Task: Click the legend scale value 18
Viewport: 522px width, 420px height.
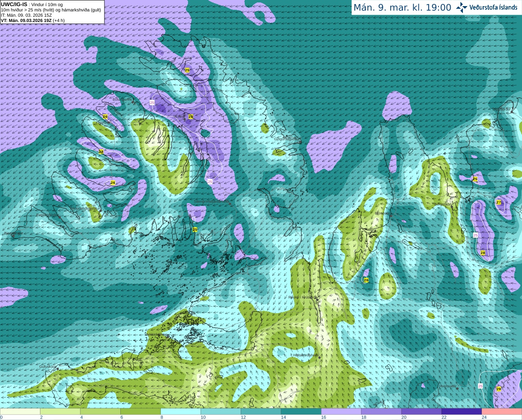Action: tap(364, 417)
